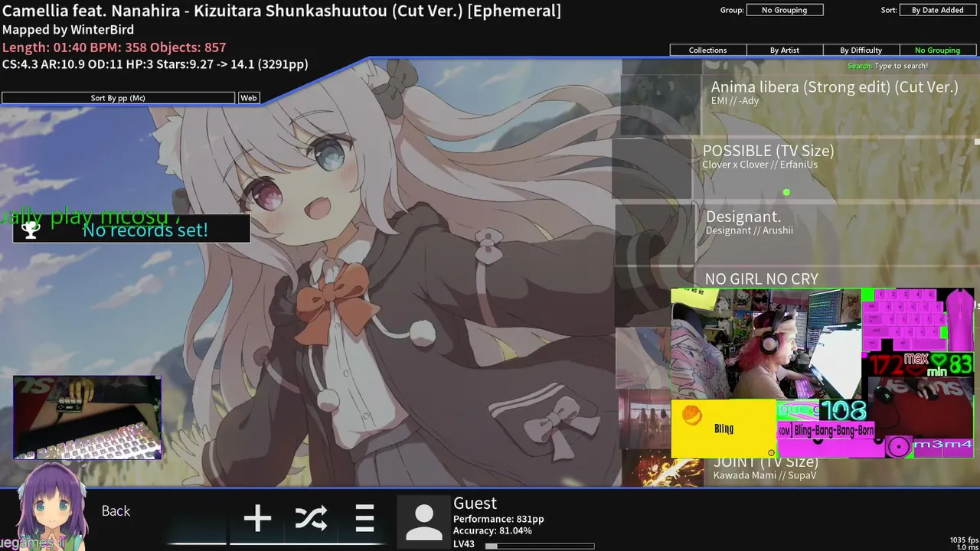Click the song search field
980x551 pixels.
tap(888, 66)
